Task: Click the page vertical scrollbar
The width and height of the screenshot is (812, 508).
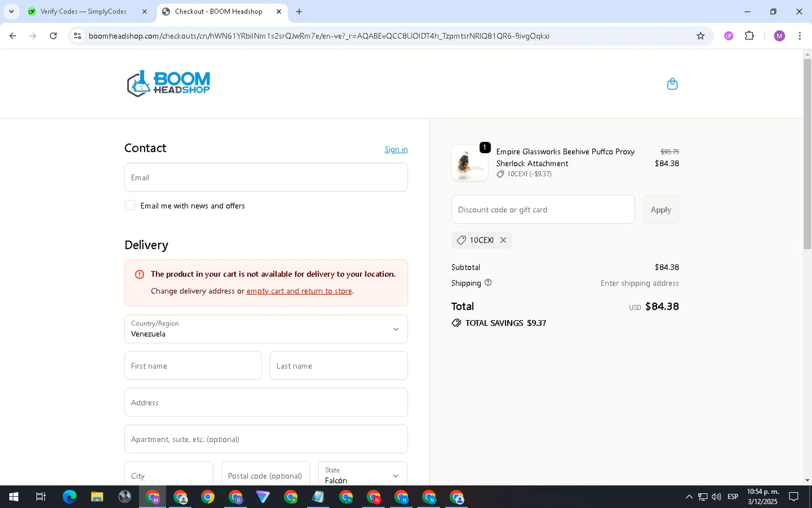Action: point(807,154)
